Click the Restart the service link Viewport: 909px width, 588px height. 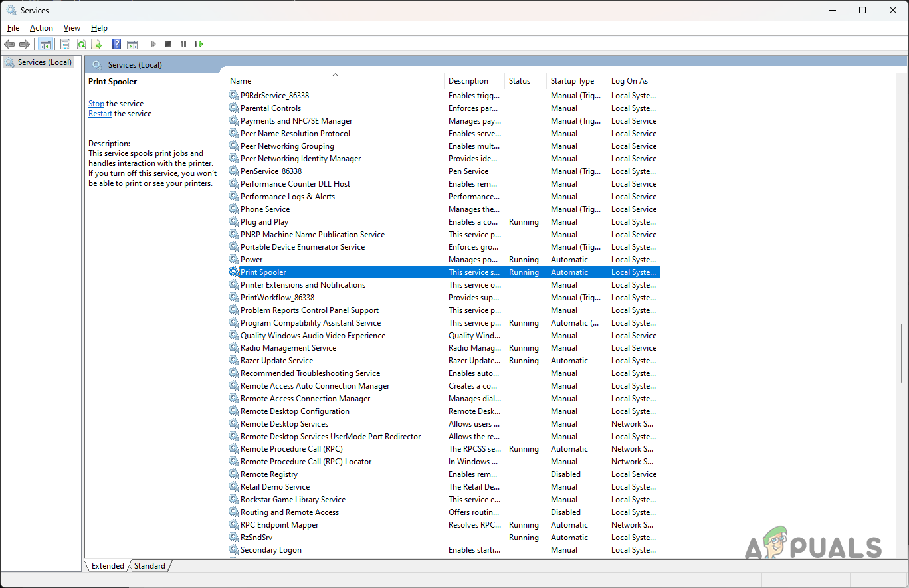100,114
